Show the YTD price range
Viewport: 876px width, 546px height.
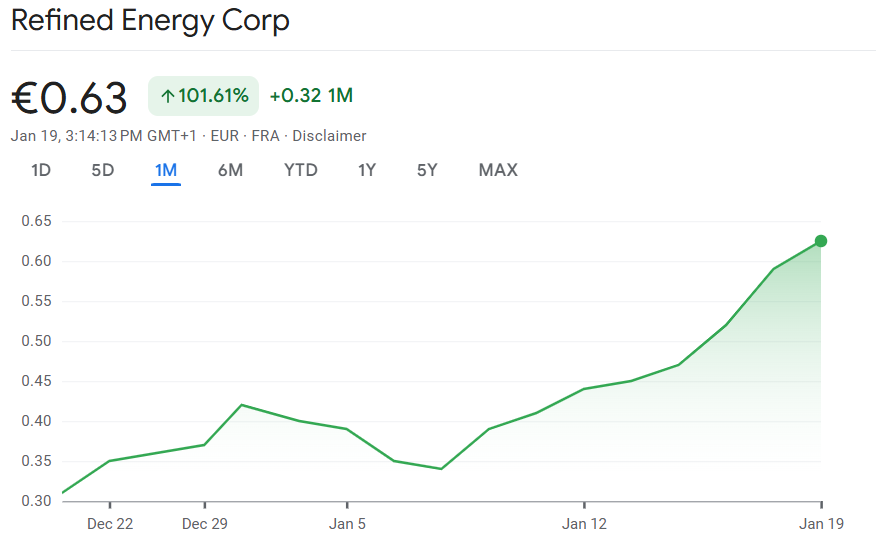point(301,170)
